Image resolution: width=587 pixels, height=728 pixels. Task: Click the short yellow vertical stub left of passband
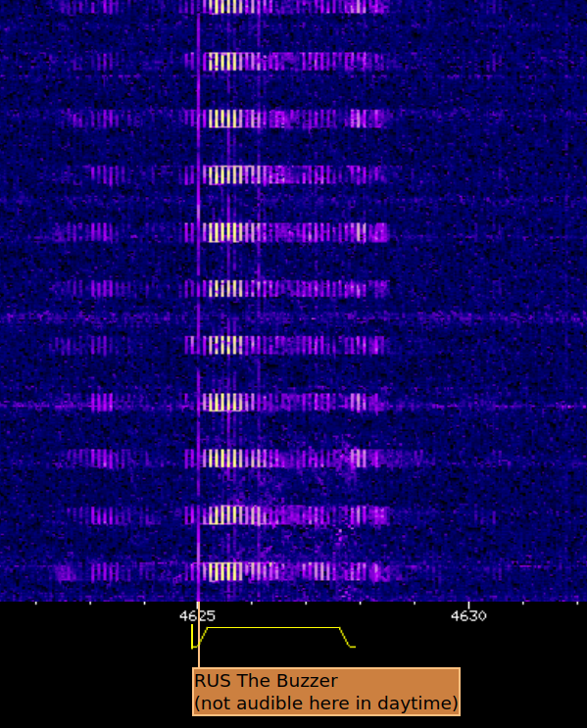pyautogui.click(x=192, y=636)
